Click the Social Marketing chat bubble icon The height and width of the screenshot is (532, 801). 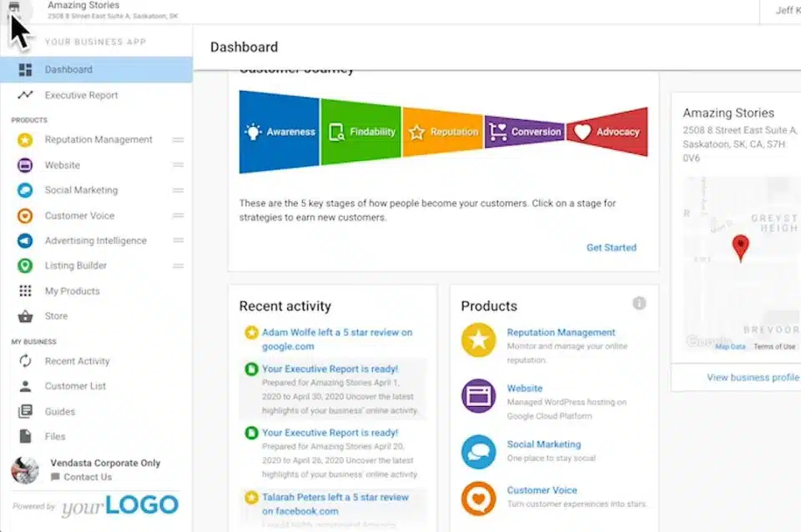pyautogui.click(x=23, y=190)
